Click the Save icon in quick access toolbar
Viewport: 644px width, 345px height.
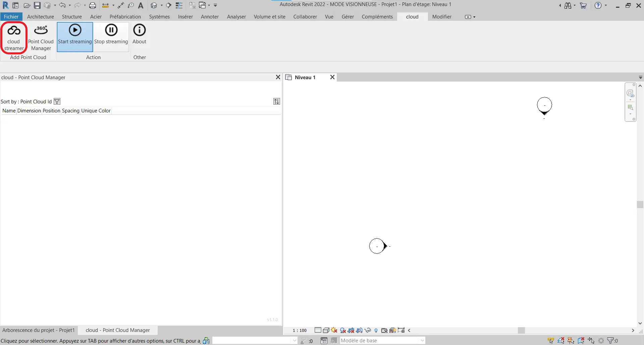(37, 5)
